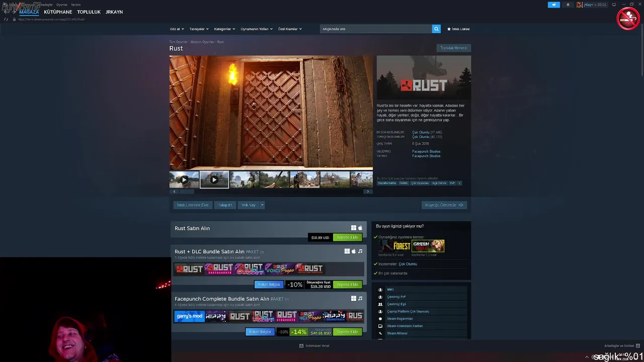Select the fifth screenshot thumbnail
Viewport: 644px width, 362px height.
[305, 179]
